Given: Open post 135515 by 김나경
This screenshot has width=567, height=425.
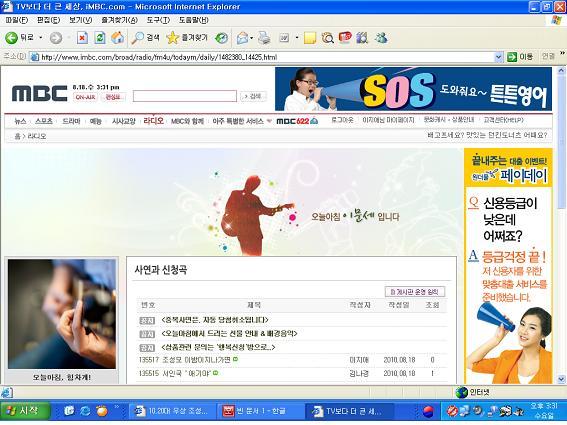Looking at the screenshot, I should click(186, 373).
